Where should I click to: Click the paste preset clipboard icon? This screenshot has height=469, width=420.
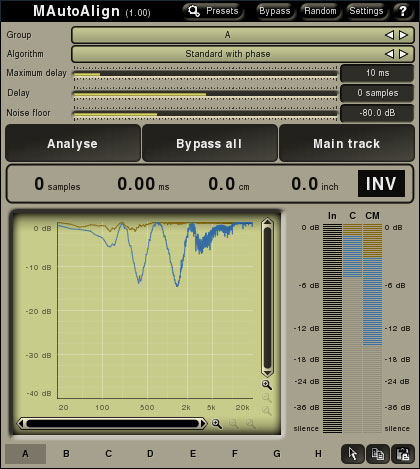click(x=403, y=454)
